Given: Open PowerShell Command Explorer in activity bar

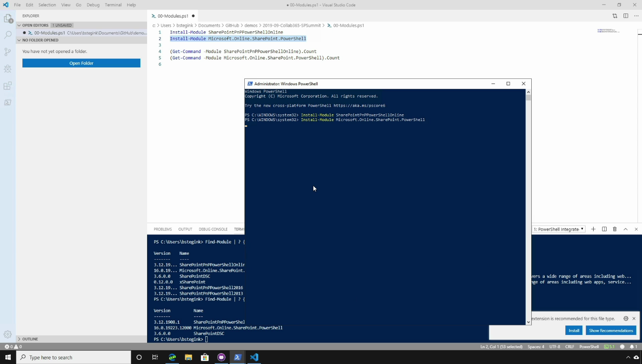Looking at the screenshot, I should (x=8, y=103).
